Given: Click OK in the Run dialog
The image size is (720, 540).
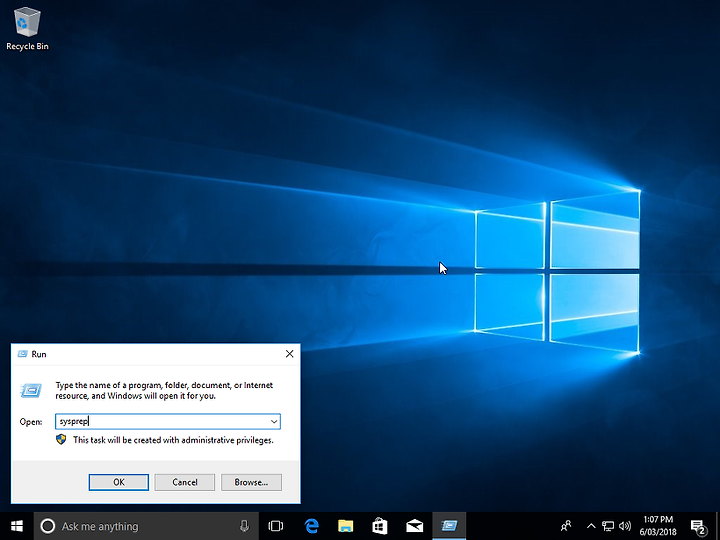Looking at the screenshot, I should (118, 482).
